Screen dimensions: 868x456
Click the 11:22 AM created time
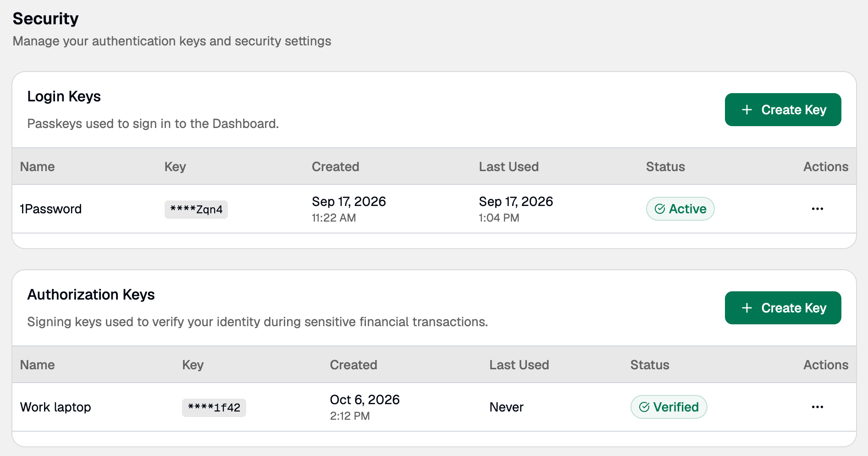pos(334,218)
